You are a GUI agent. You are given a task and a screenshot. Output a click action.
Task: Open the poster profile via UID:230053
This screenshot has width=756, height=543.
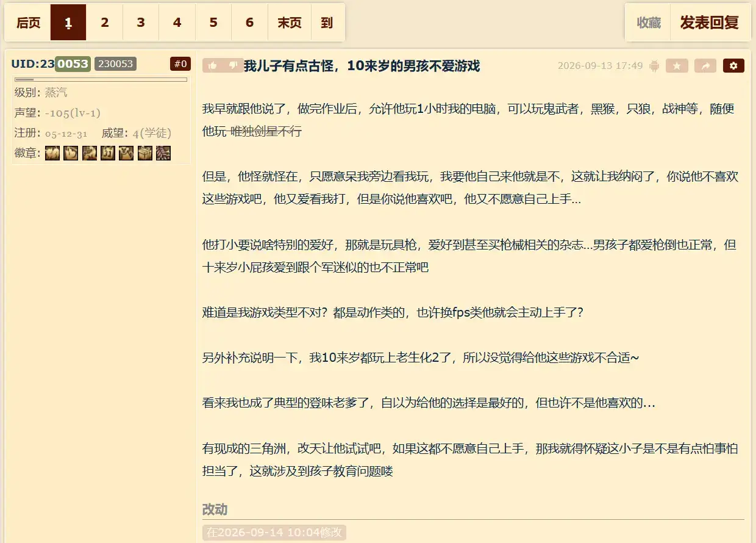tap(51, 63)
